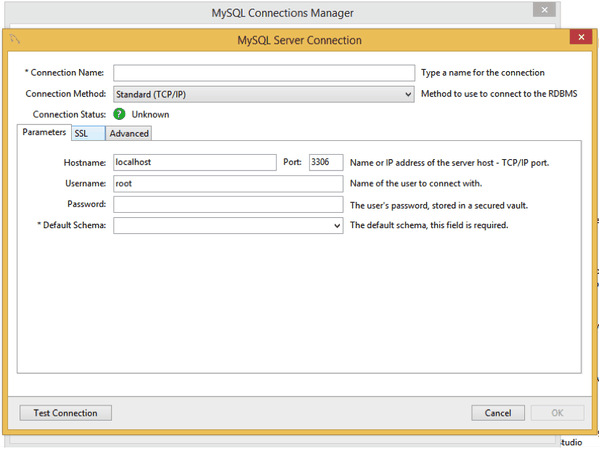
Task: Close the MySQL Connections Manager window behind
Action: click(x=544, y=10)
